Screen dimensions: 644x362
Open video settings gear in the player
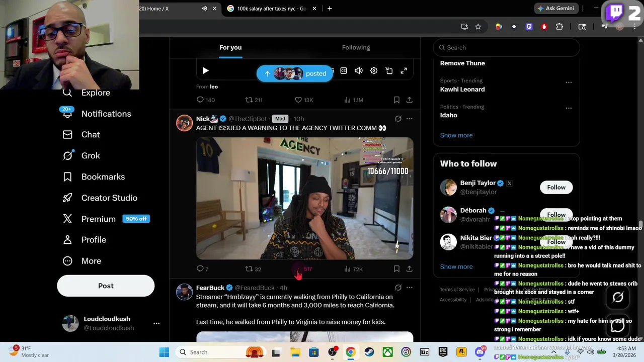pyautogui.click(x=374, y=71)
